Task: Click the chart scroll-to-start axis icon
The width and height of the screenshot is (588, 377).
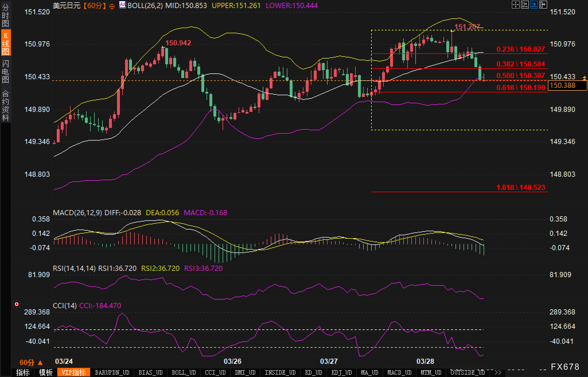Action: pyautogui.click(x=525, y=5)
